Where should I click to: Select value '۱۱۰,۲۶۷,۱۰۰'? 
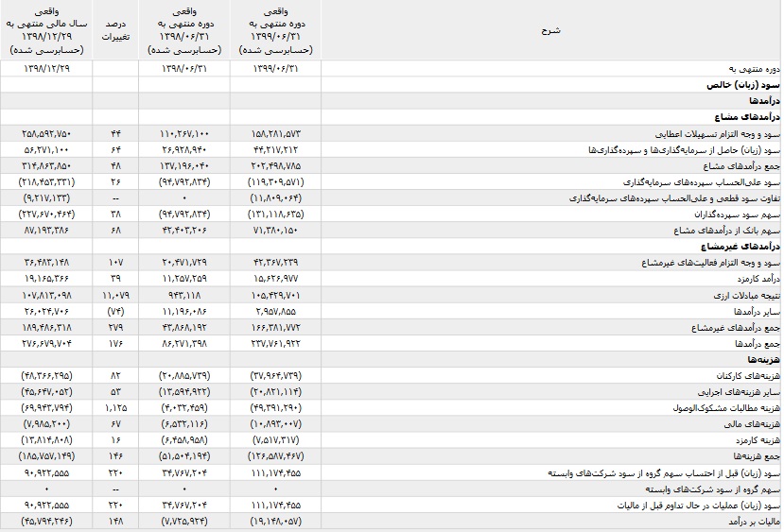(x=184, y=133)
